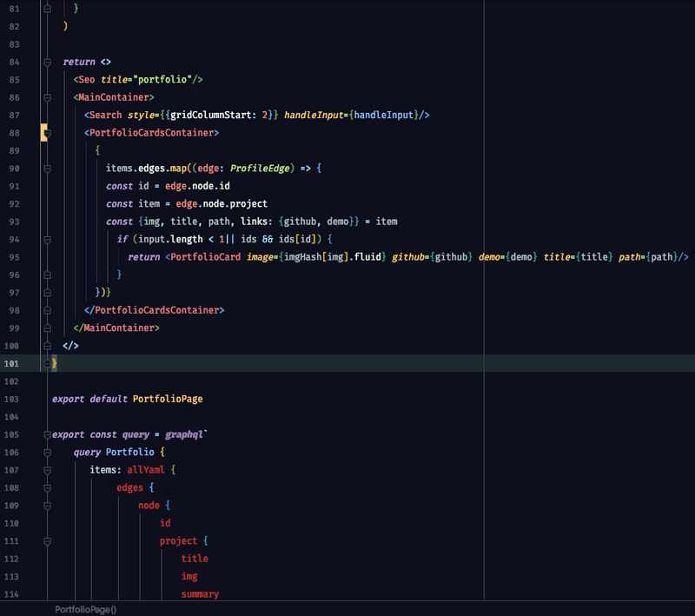Click the graphql tag on line 105
The width and height of the screenshot is (695, 616).
184,434
